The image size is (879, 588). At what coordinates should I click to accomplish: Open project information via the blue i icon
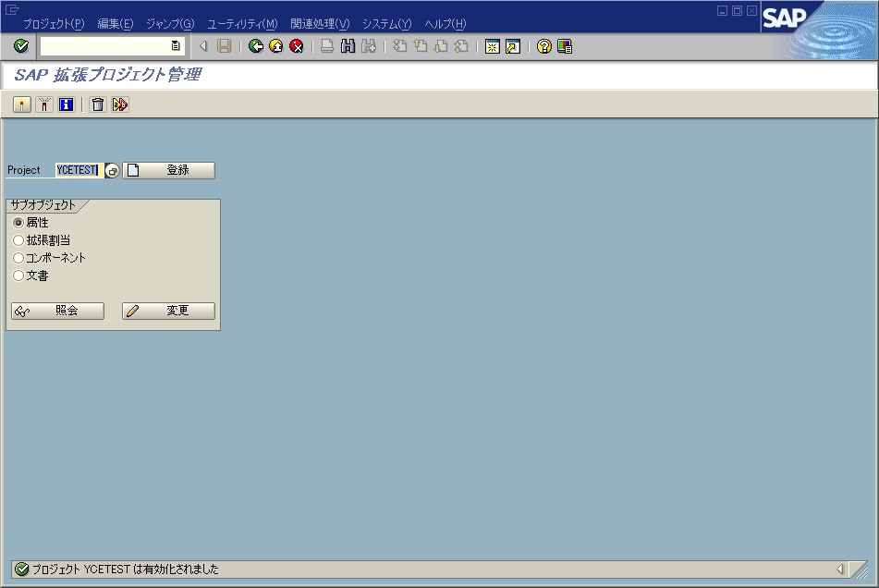pyautogui.click(x=64, y=104)
